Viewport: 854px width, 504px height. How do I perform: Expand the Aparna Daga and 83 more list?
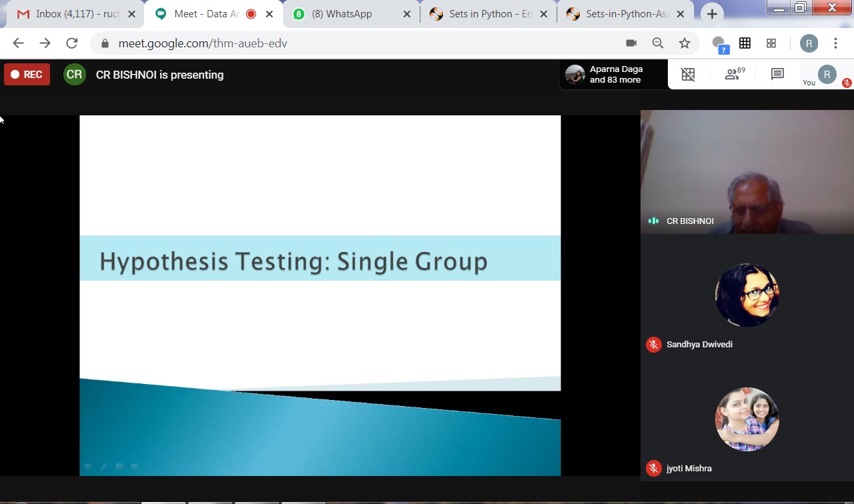point(614,75)
